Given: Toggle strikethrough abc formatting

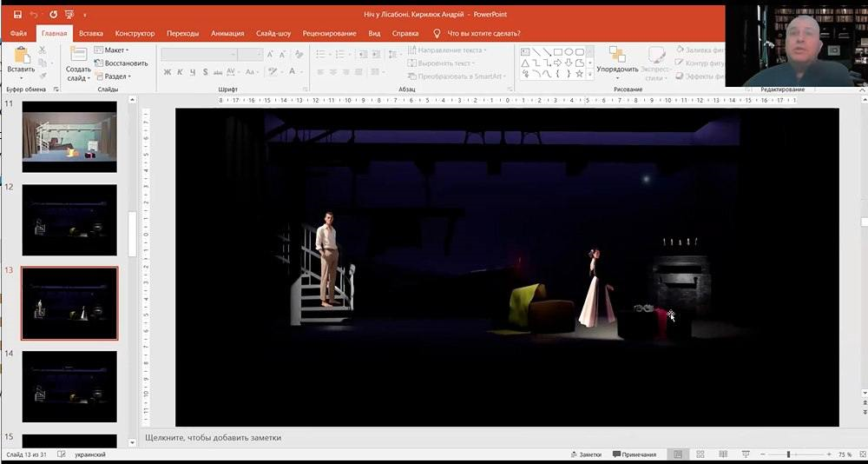Looking at the screenshot, I should pos(218,72).
